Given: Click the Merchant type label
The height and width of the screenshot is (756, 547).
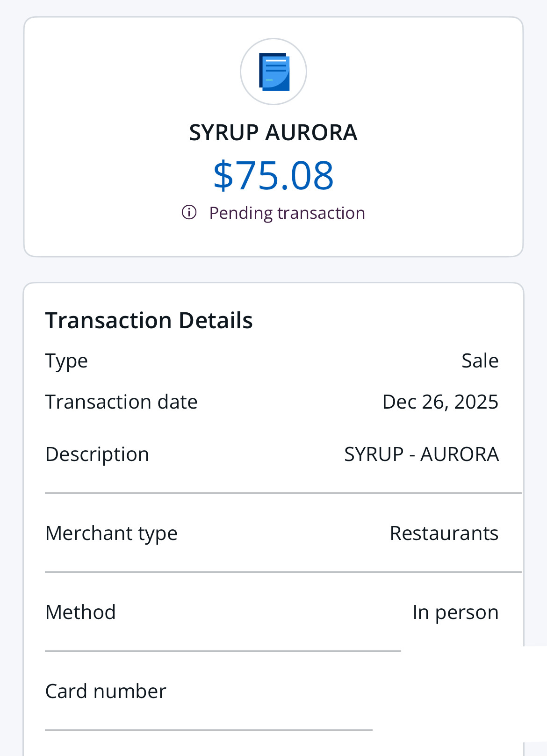Looking at the screenshot, I should (111, 533).
